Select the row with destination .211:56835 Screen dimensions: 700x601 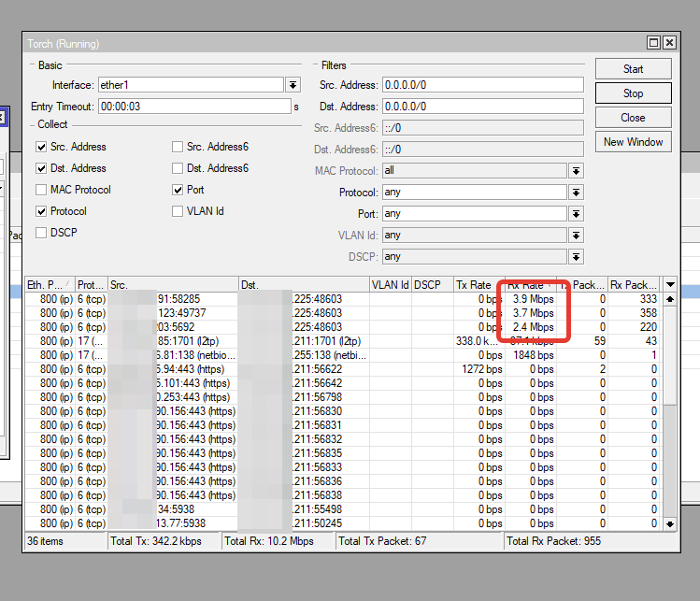click(344, 453)
